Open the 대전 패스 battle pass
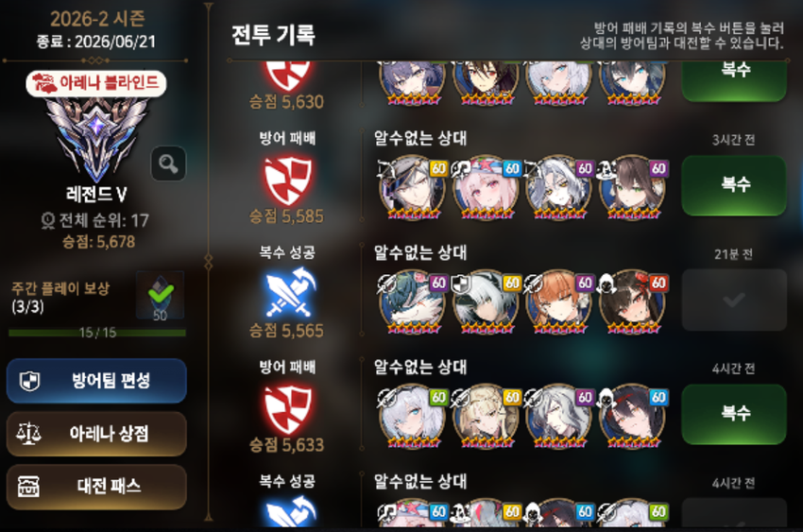The width and height of the screenshot is (803, 532). click(96, 487)
